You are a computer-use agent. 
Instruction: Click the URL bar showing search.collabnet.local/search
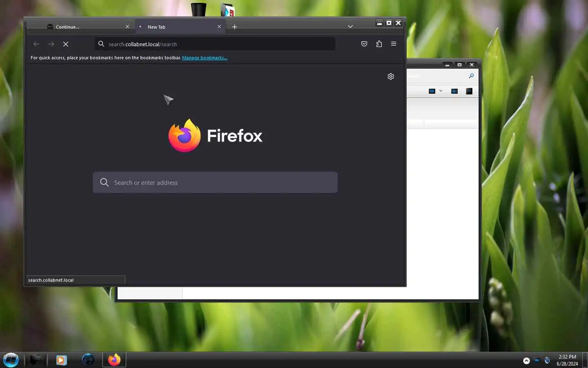click(215, 44)
